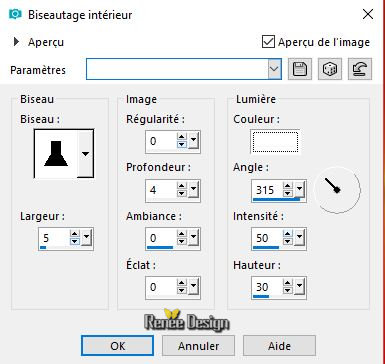Click the Régularité value field
This screenshot has height=364, width=385.
coord(161,141)
